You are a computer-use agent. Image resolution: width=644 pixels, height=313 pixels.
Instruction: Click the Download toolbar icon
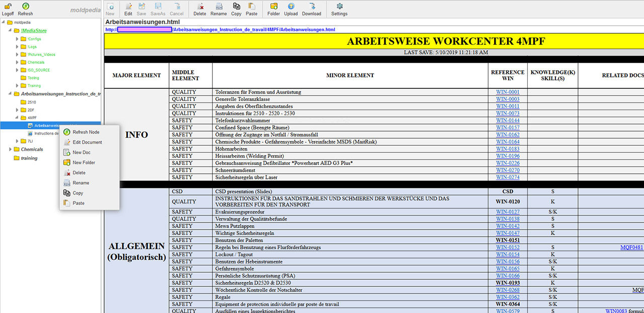pos(311,7)
